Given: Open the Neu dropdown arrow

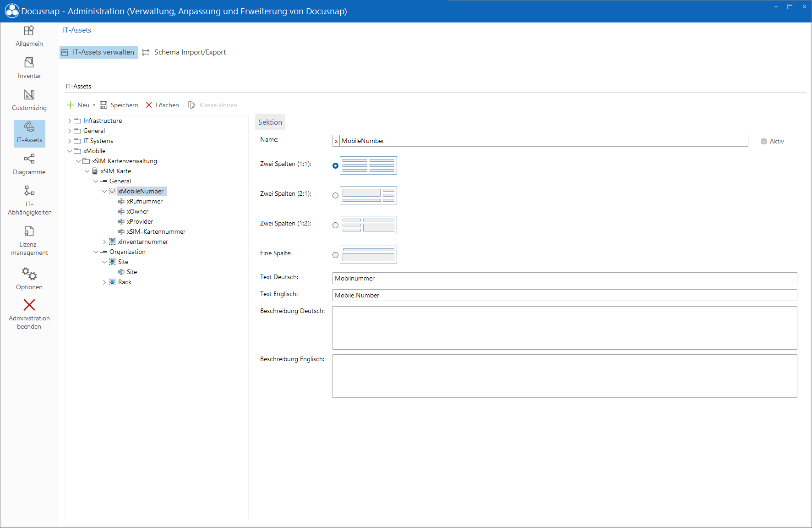Looking at the screenshot, I should pyautogui.click(x=94, y=105).
